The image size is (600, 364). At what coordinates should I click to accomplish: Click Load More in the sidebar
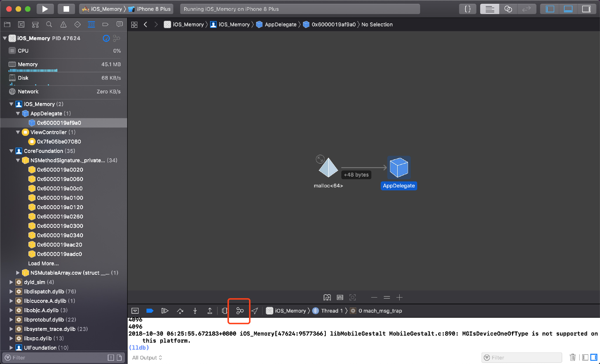[43, 263]
